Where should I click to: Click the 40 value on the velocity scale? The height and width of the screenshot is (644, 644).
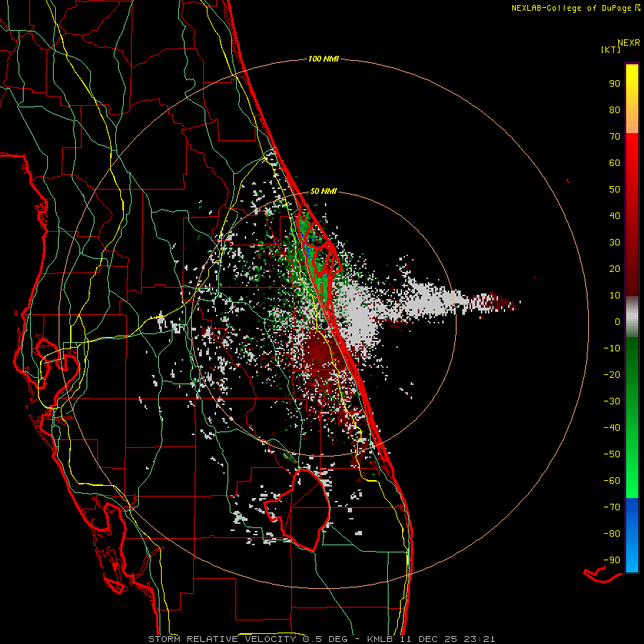(x=615, y=215)
